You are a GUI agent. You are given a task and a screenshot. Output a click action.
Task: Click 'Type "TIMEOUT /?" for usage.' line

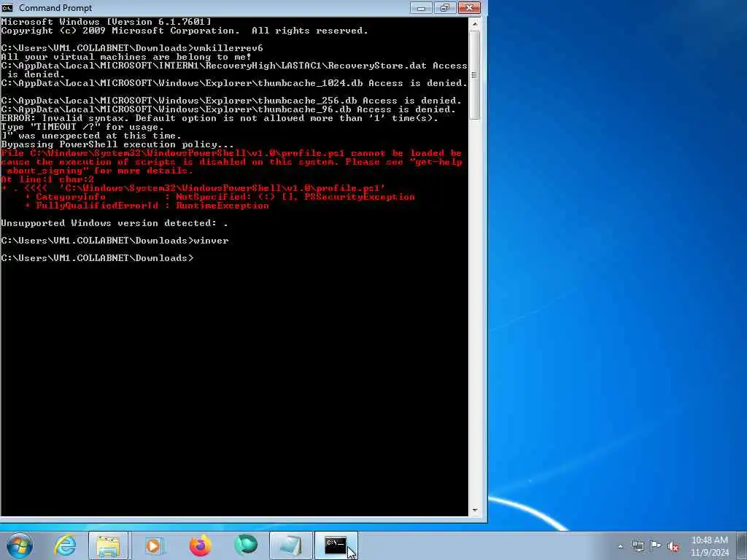pyautogui.click(x=82, y=127)
